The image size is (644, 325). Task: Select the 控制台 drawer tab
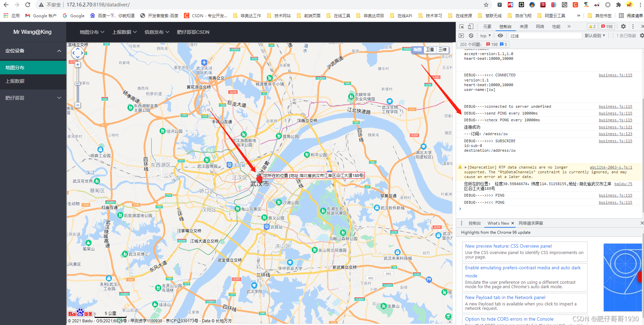[475, 223]
